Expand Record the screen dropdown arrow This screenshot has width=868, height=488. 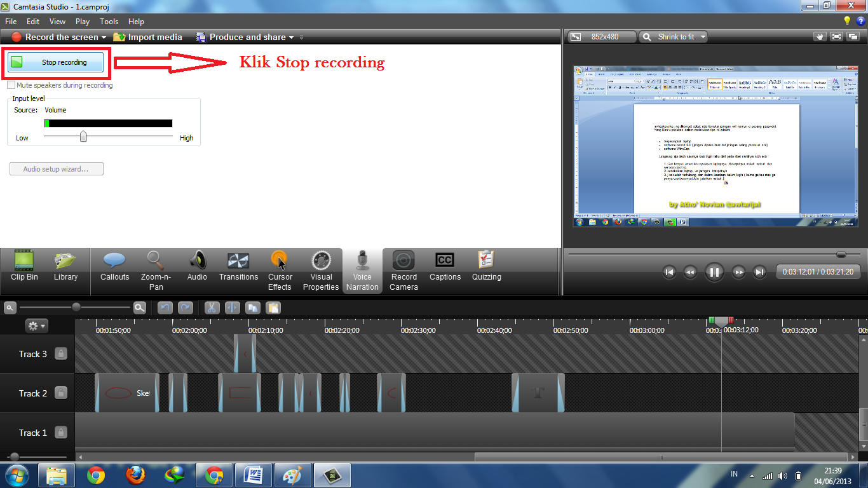(x=104, y=37)
